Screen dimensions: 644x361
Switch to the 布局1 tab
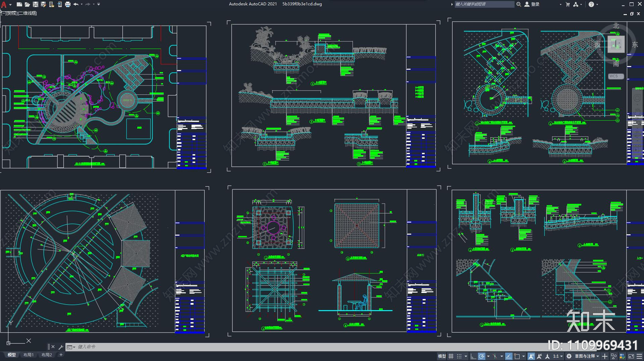(29, 355)
